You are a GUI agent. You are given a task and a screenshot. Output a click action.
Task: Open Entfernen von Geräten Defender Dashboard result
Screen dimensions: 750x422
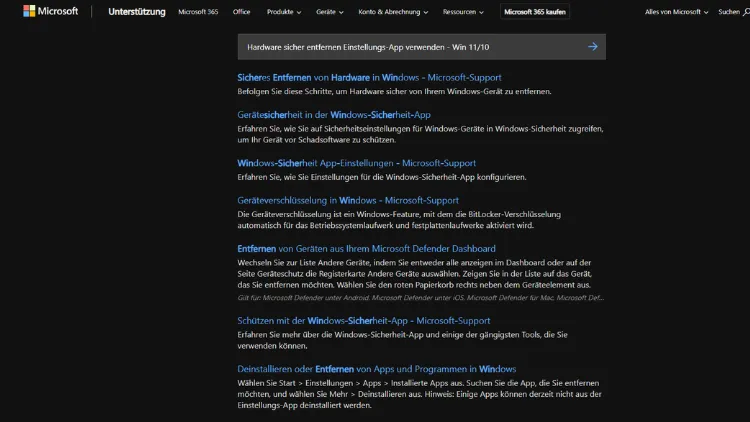[x=366, y=249]
